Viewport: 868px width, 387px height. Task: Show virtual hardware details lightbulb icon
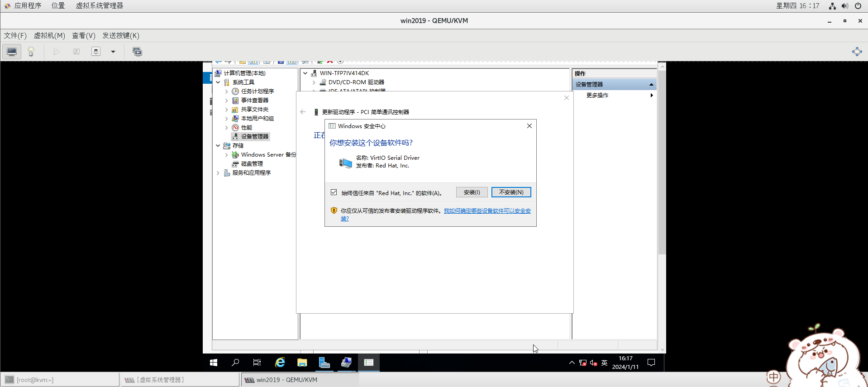(31, 52)
